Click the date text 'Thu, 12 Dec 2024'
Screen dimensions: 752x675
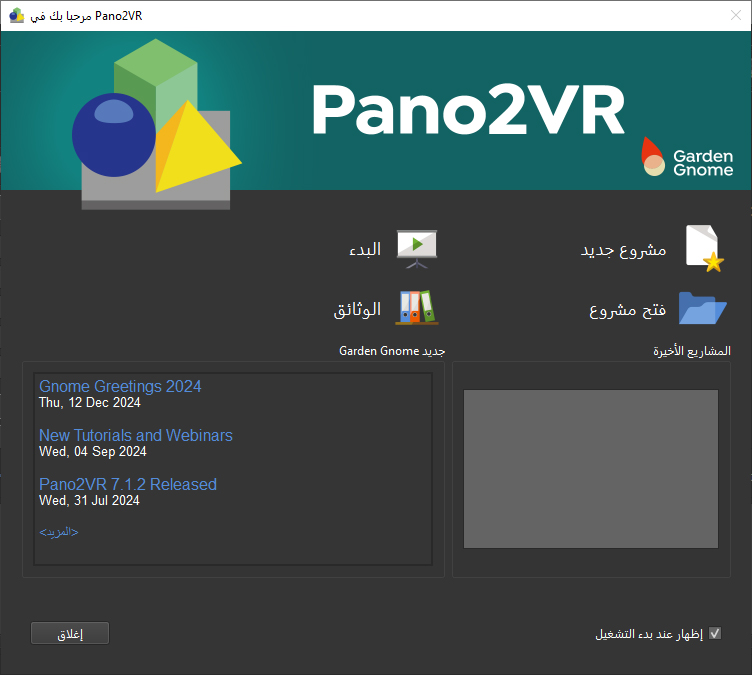click(x=90, y=403)
